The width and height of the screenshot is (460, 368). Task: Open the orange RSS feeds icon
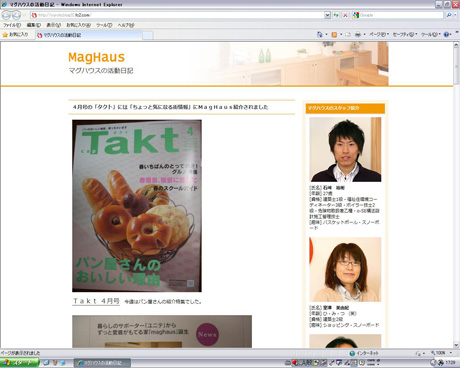tap(334, 34)
